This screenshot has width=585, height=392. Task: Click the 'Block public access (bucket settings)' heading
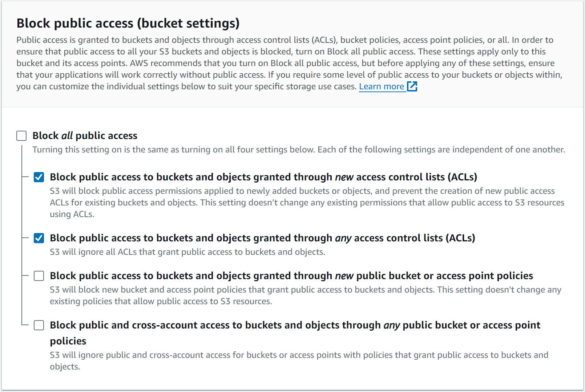(x=128, y=23)
